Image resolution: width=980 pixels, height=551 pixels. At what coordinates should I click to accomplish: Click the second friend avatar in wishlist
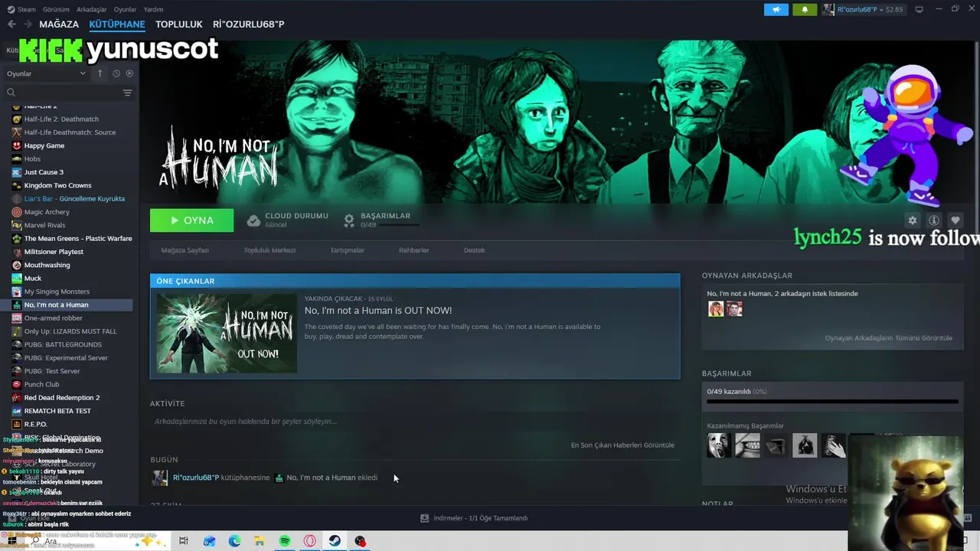click(734, 309)
